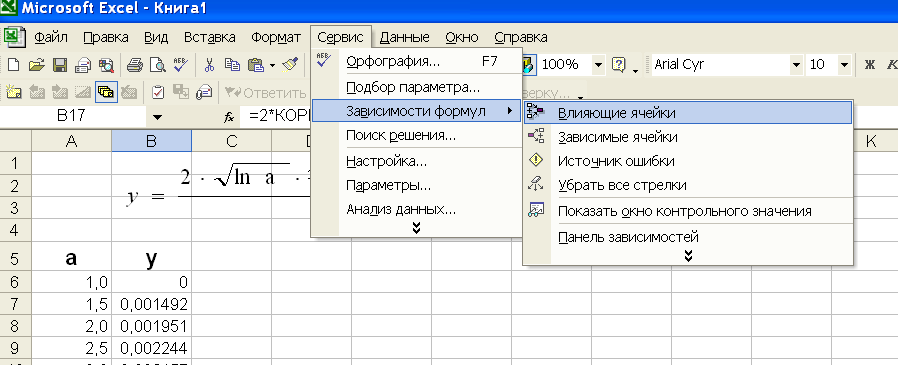Close the open Сервис menu

click(341, 38)
